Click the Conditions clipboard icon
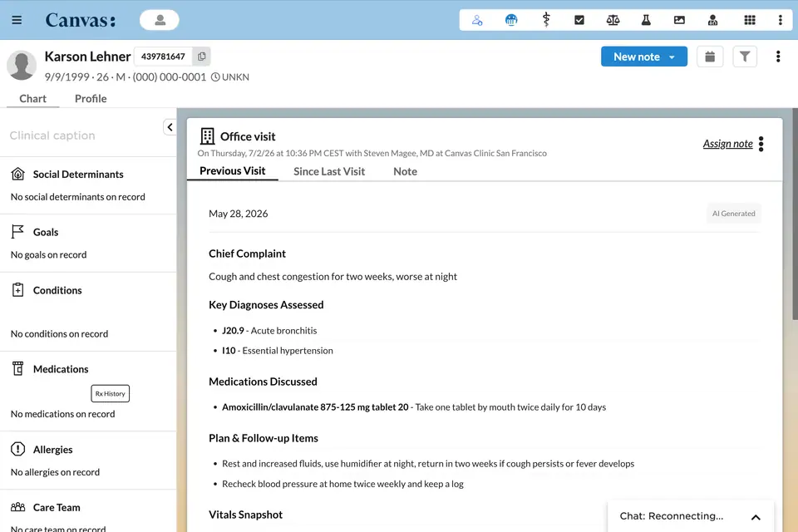 tap(17, 289)
